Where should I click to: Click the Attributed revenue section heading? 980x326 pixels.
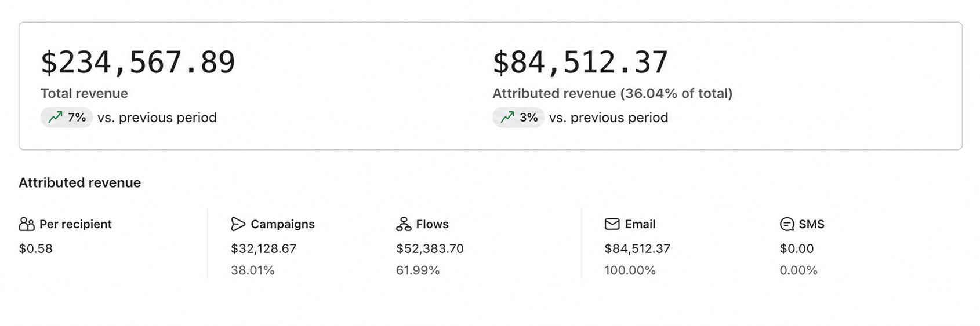click(x=80, y=183)
